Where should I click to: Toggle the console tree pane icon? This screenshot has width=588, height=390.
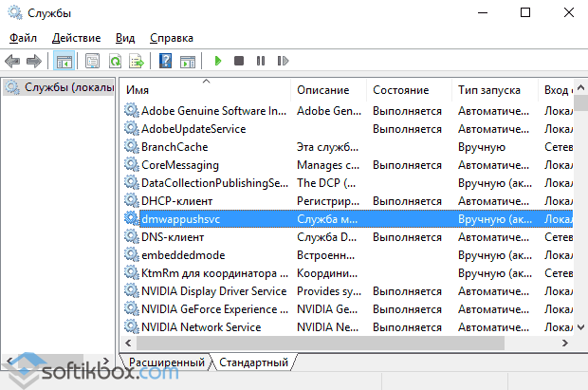click(64, 61)
